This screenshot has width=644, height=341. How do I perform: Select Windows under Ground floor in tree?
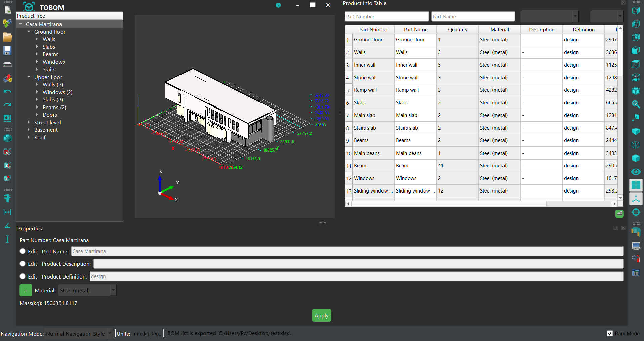53,62
